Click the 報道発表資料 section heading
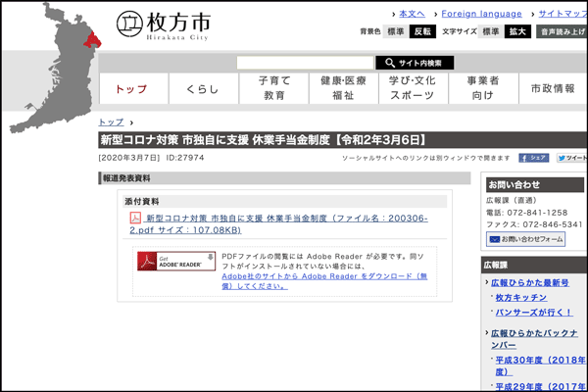Viewport: 588px width, 392px height. 126,178
